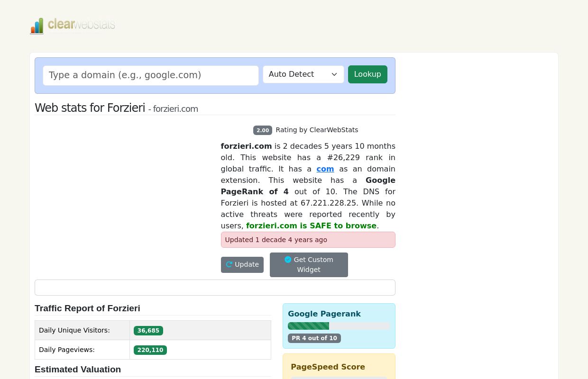
Task: Click the 2.00 rating badge
Action: pyautogui.click(x=263, y=130)
